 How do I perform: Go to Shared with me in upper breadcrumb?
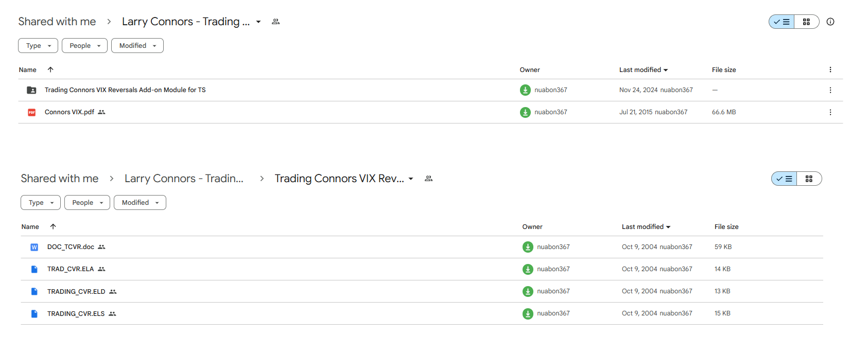(x=57, y=22)
